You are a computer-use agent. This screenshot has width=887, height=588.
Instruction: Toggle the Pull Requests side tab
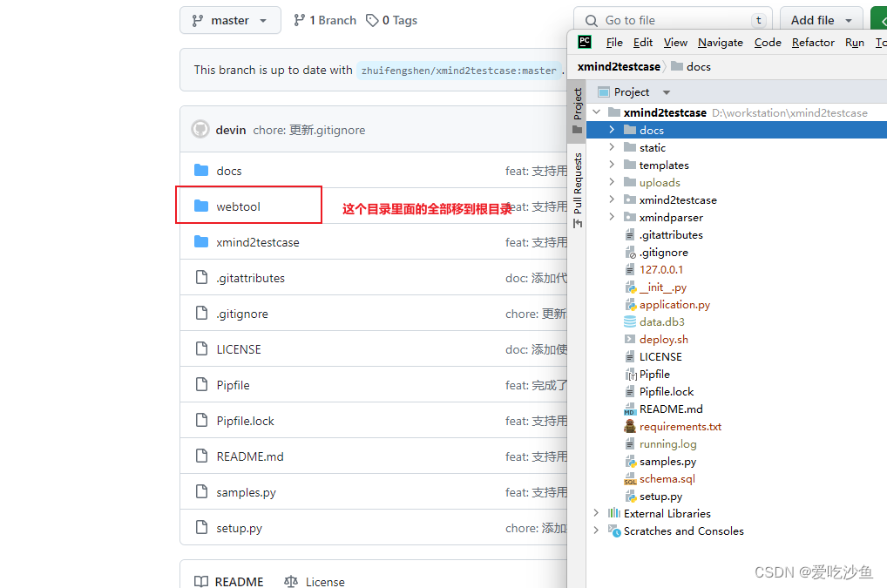577,189
